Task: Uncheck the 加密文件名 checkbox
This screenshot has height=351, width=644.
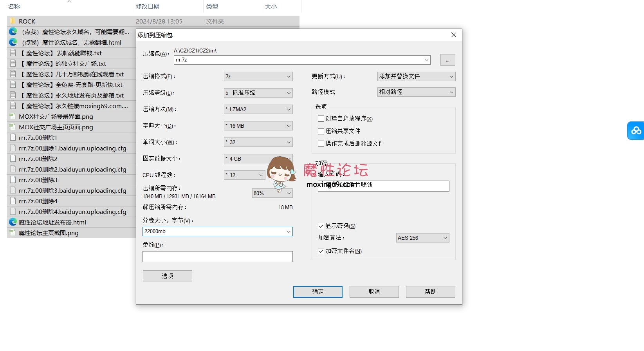Action: [x=321, y=251]
